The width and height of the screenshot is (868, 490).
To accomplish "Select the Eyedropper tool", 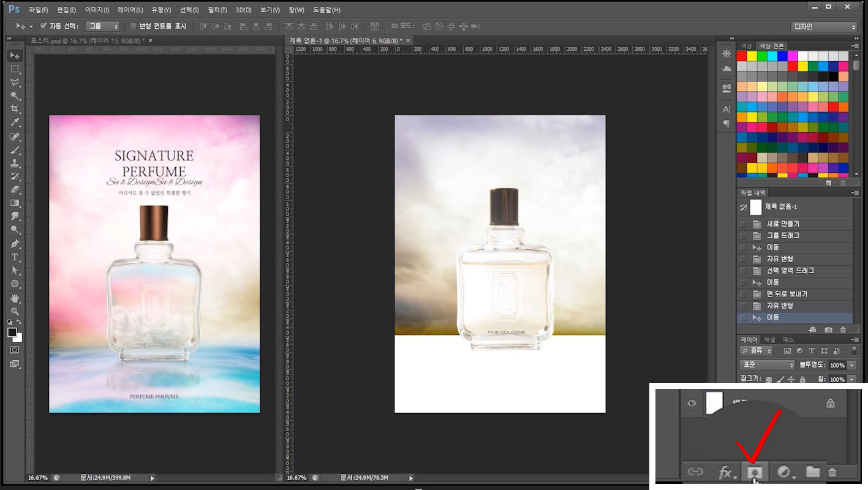I will click(x=15, y=123).
